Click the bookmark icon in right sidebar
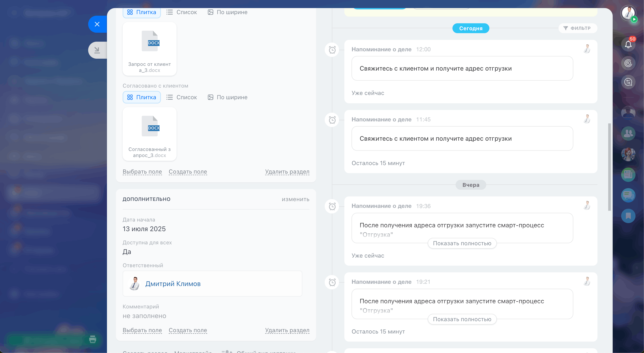This screenshot has width=644, height=353. point(628,216)
